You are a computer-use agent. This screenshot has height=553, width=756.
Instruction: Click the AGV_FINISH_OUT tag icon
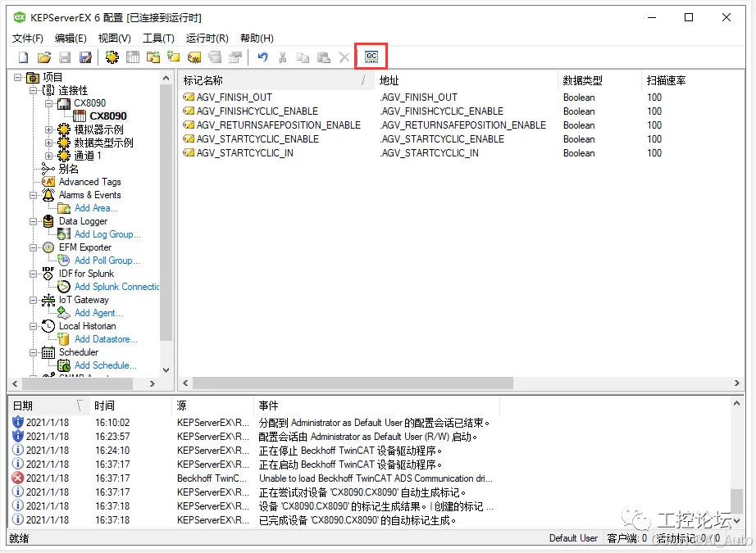point(189,97)
